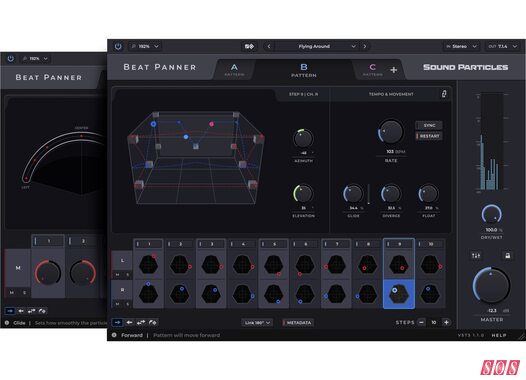This screenshot has height=380, width=526.
Task: Go to the next preset with right arrow
Action: coord(365,46)
